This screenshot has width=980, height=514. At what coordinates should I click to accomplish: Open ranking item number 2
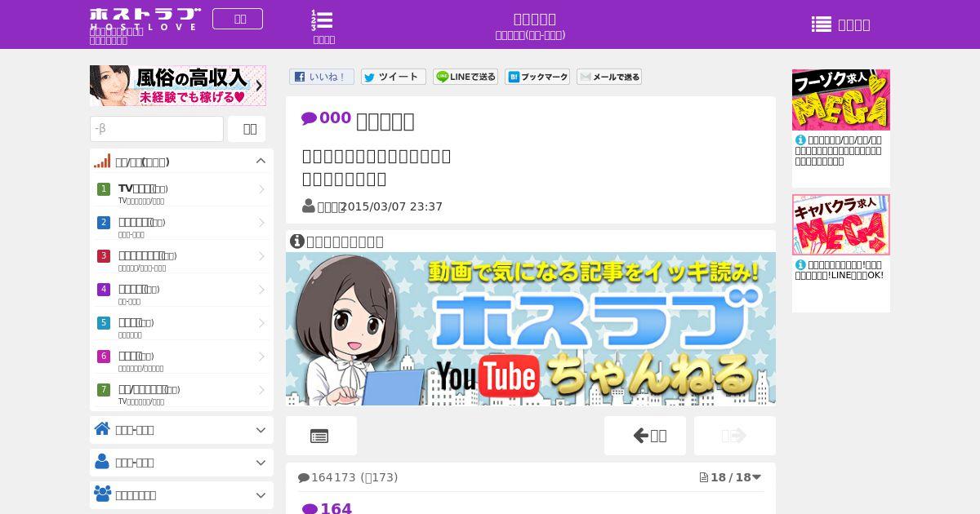(181, 227)
